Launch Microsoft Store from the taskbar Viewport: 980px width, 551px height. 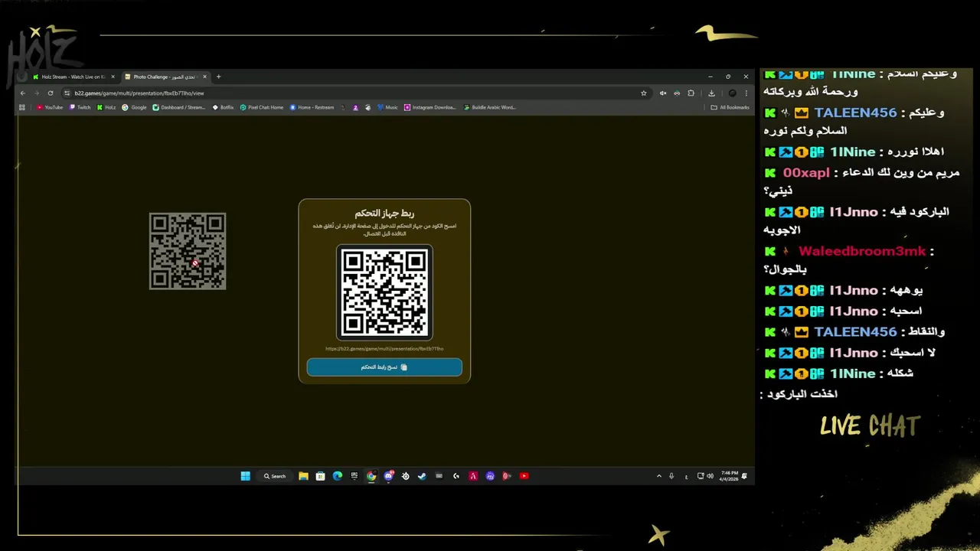pos(320,476)
